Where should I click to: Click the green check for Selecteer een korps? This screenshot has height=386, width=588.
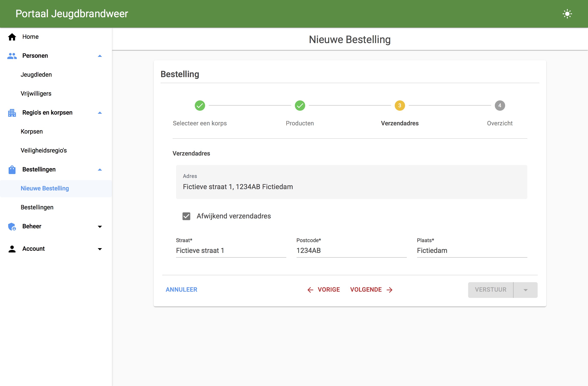point(200,106)
